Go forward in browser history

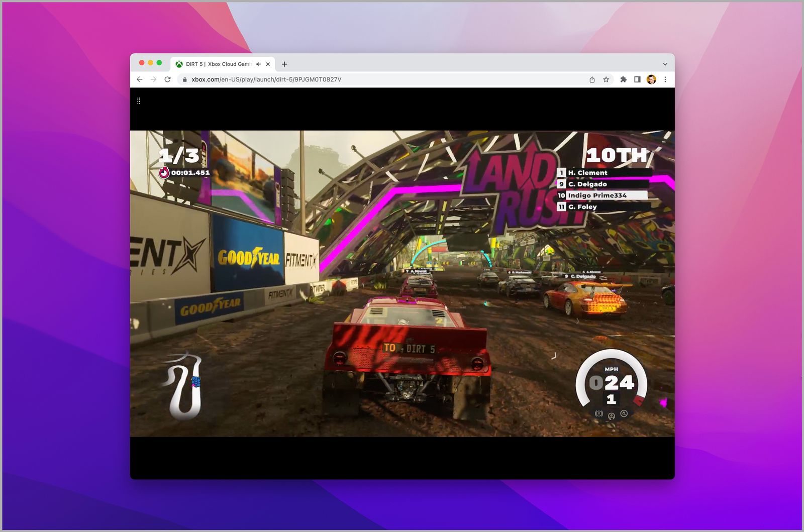click(154, 79)
